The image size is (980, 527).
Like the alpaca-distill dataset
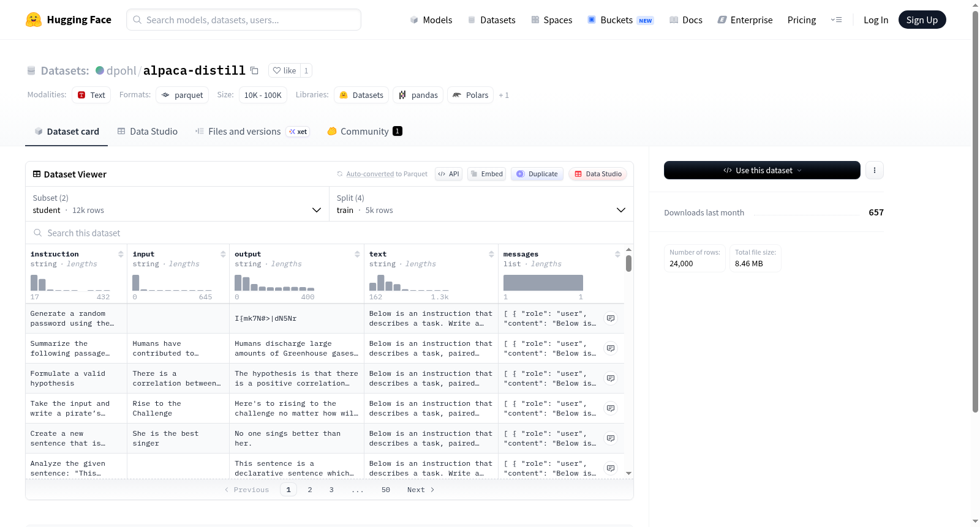pyautogui.click(x=284, y=70)
